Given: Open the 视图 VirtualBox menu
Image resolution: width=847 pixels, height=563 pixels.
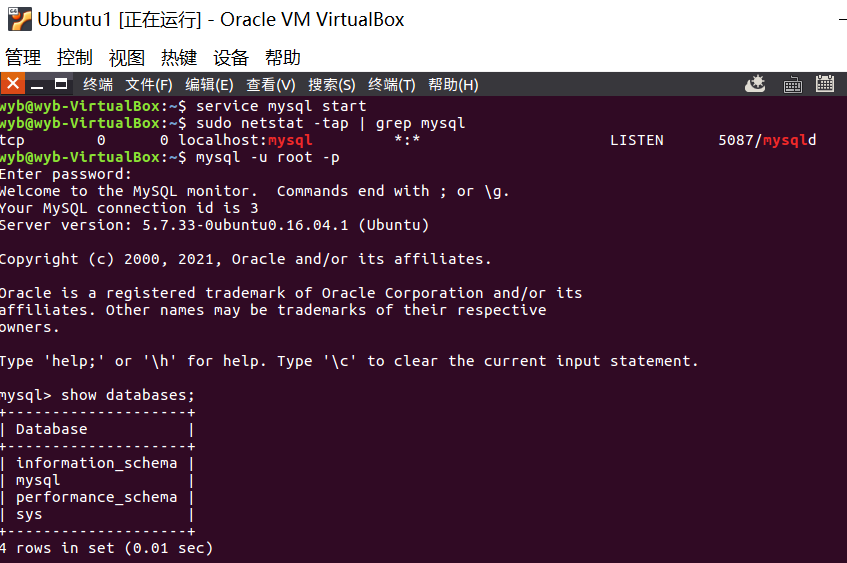Looking at the screenshot, I should coord(127,57).
